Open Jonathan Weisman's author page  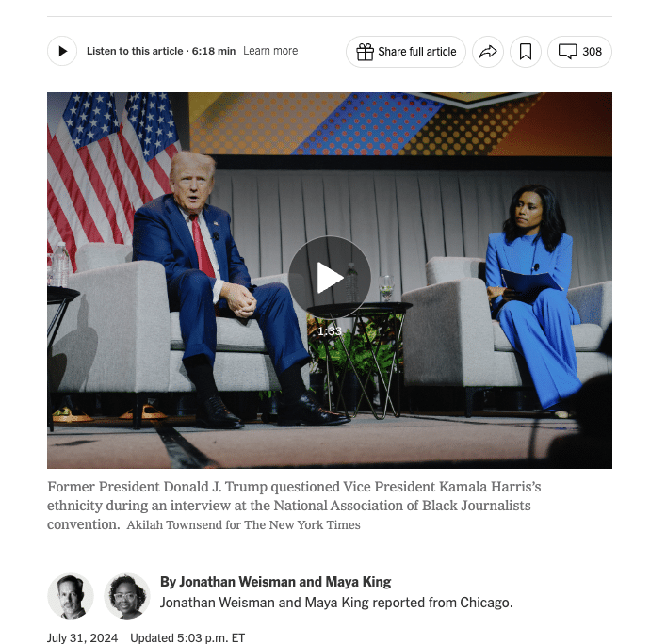point(237,582)
